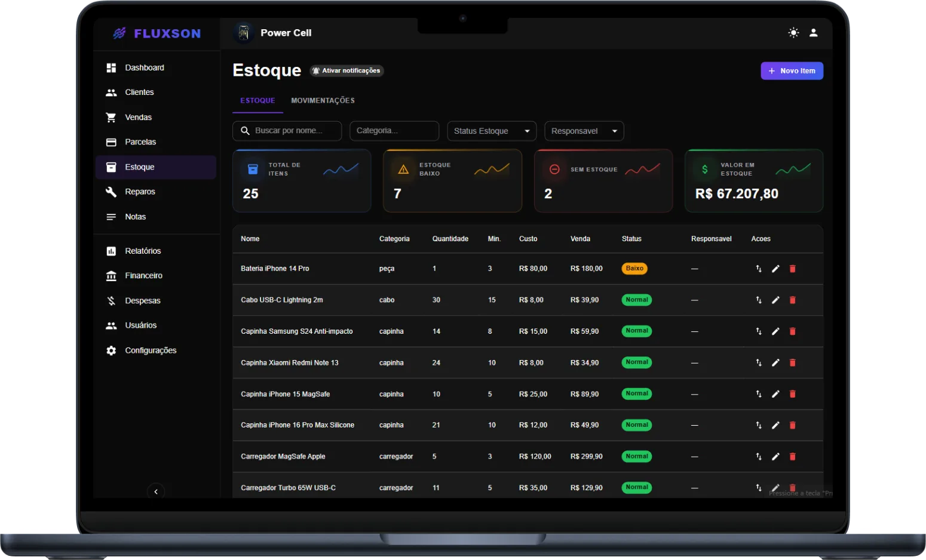Select the Estoque tab
This screenshot has height=560, width=926.
[257, 100]
